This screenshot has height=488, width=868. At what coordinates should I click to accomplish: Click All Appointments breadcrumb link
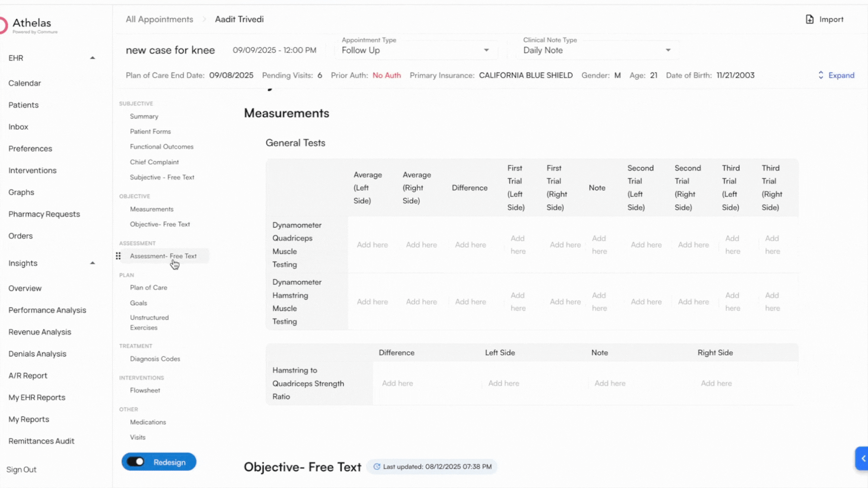pyautogui.click(x=159, y=19)
